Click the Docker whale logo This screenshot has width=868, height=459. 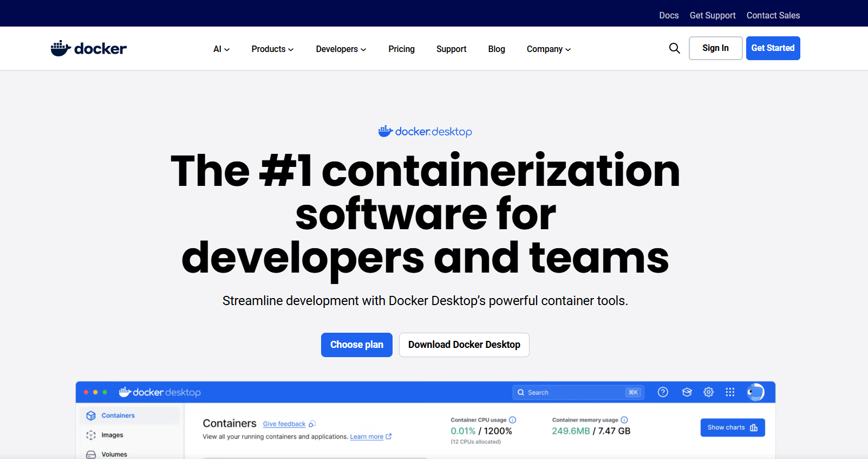coord(88,48)
